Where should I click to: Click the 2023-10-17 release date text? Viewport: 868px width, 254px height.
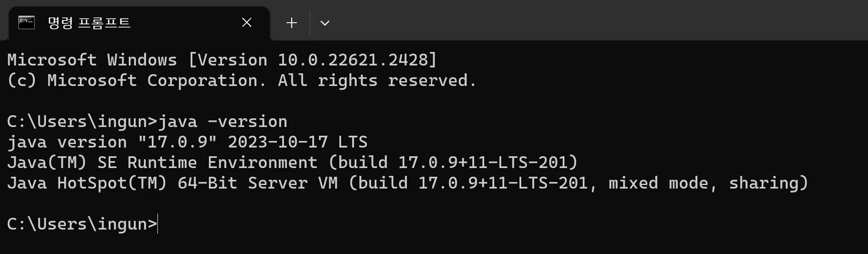tap(278, 142)
